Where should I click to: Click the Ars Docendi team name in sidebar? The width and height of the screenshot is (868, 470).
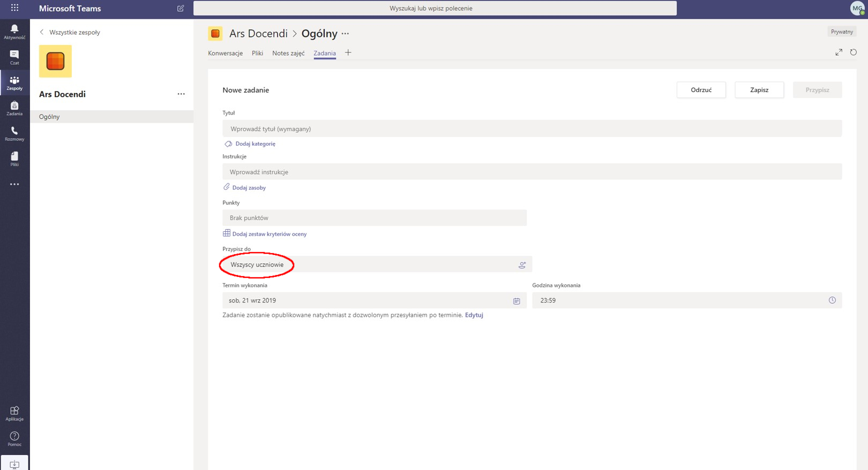pos(62,94)
